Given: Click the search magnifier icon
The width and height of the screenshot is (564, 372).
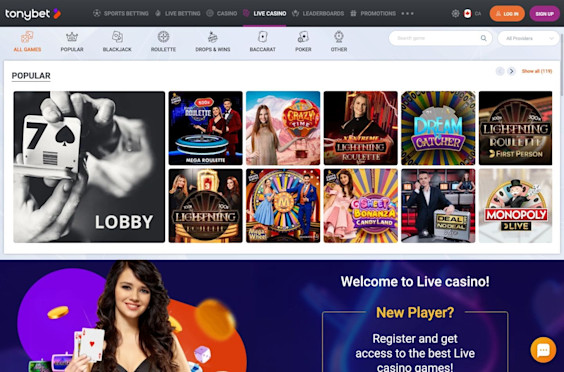Looking at the screenshot, I should 483,38.
